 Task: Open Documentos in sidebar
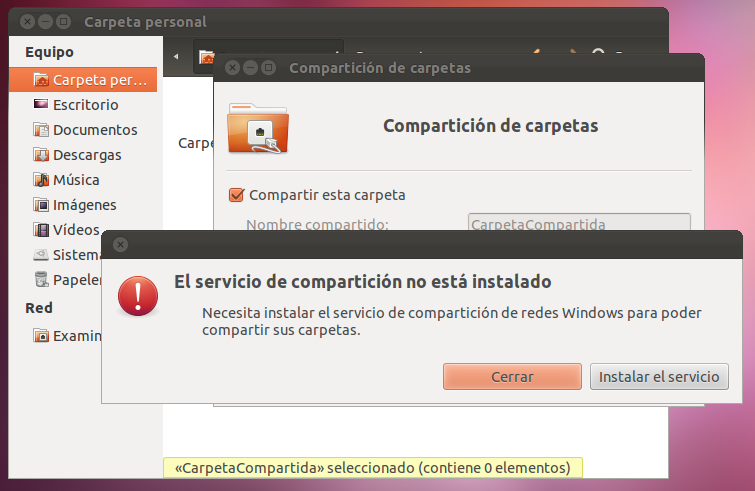point(83,129)
